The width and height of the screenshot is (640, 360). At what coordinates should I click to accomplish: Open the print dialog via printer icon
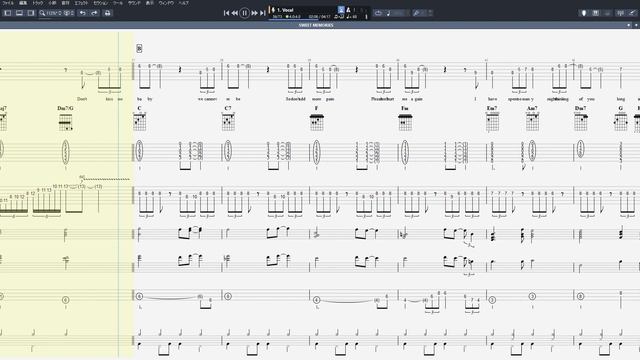[107, 13]
